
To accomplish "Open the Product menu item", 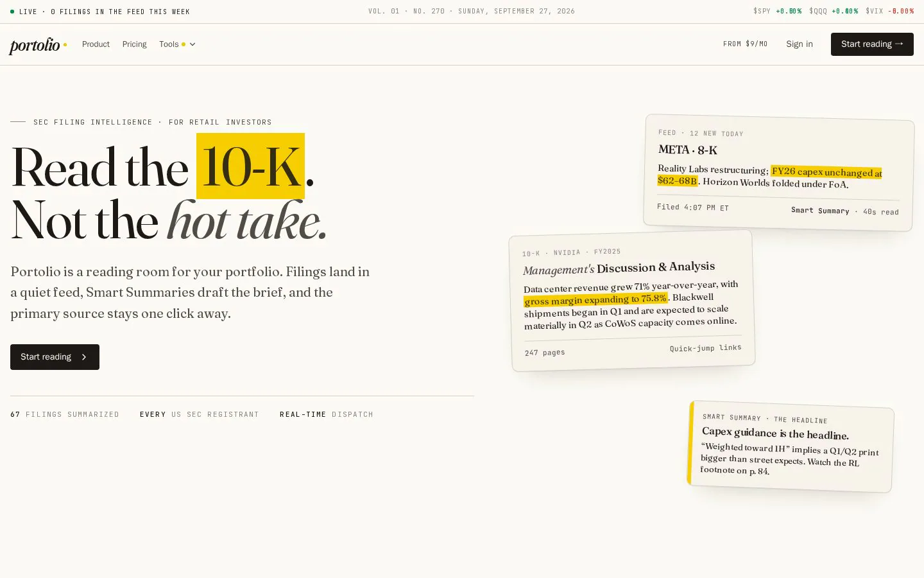I will 96,44.
